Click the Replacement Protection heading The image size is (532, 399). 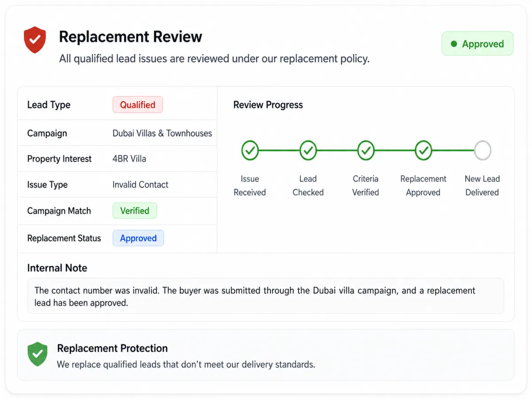click(x=113, y=348)
